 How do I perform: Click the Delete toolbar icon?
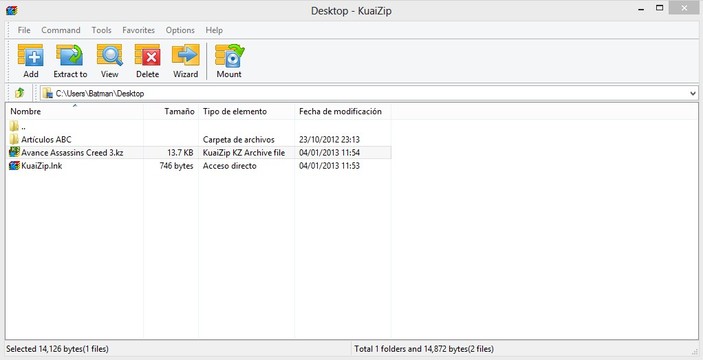click(148, 61)
